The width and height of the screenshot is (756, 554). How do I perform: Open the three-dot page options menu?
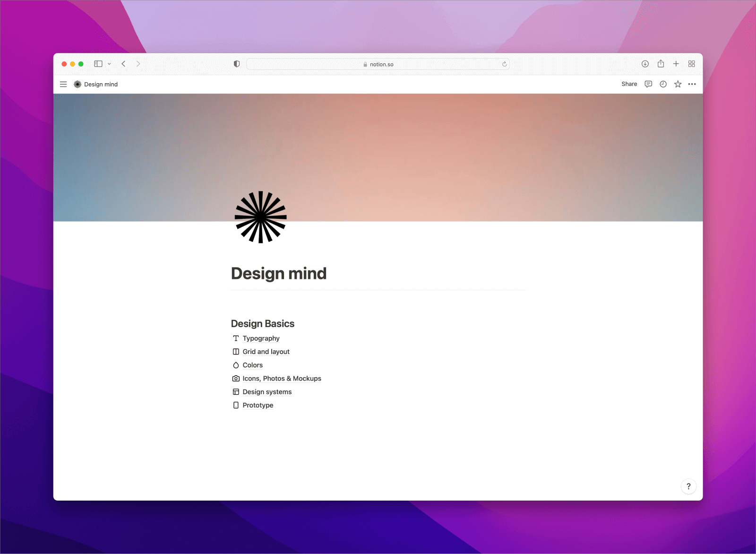point(692,84)
